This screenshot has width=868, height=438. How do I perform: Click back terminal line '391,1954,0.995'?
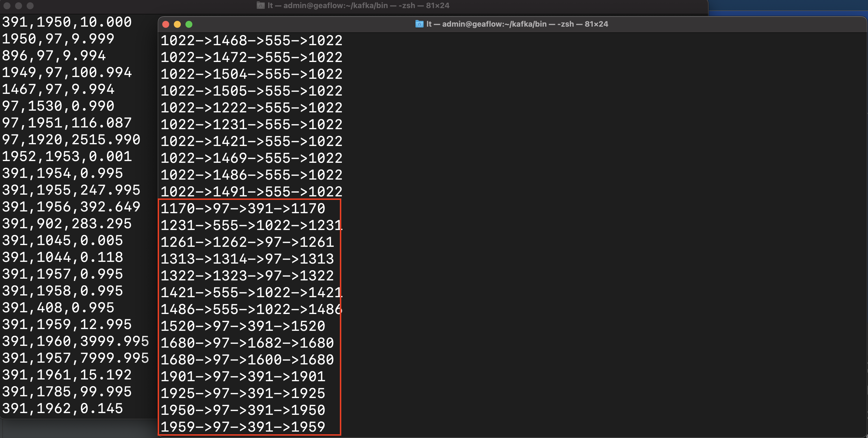click(x=62, y=174)
